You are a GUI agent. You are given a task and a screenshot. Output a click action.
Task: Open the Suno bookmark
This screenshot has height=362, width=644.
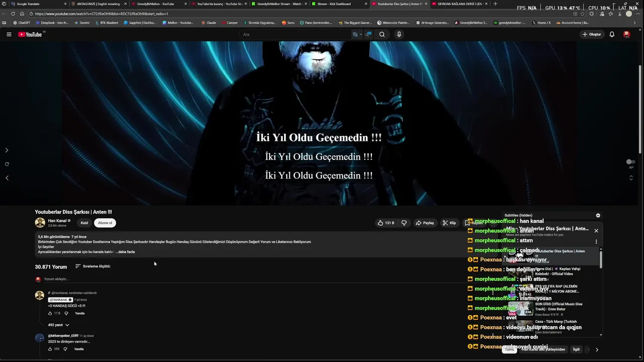(x=288, y=23)
